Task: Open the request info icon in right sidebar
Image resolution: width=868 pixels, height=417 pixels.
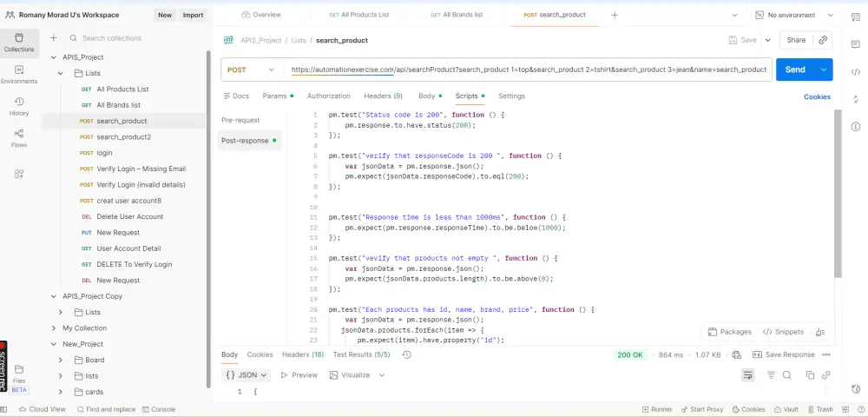Action: coord(855,126)
